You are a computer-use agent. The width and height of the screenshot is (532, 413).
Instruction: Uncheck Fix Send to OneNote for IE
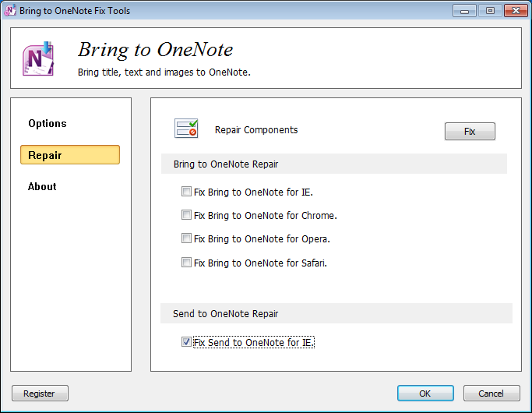[x=186, y=342]
